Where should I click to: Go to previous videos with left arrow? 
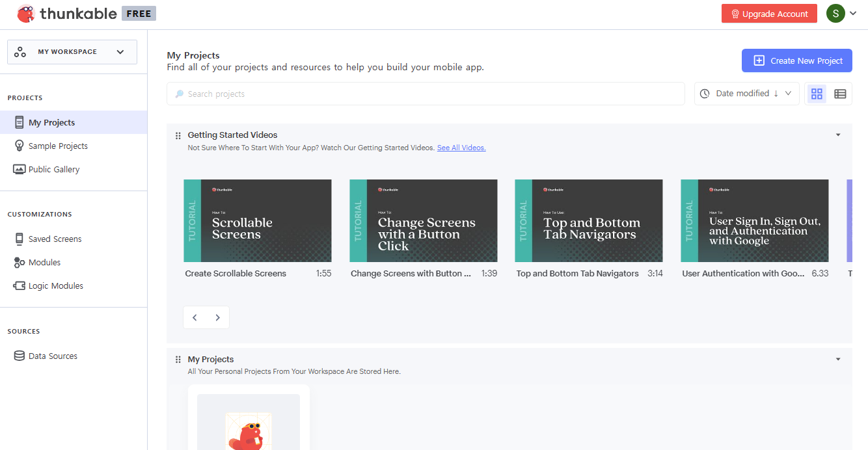tap(195, 317)
